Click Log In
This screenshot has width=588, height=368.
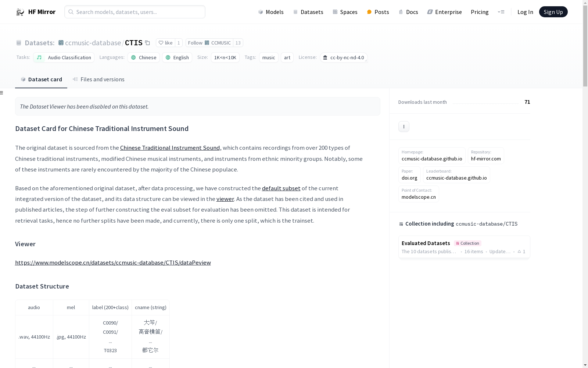(525, 12)
